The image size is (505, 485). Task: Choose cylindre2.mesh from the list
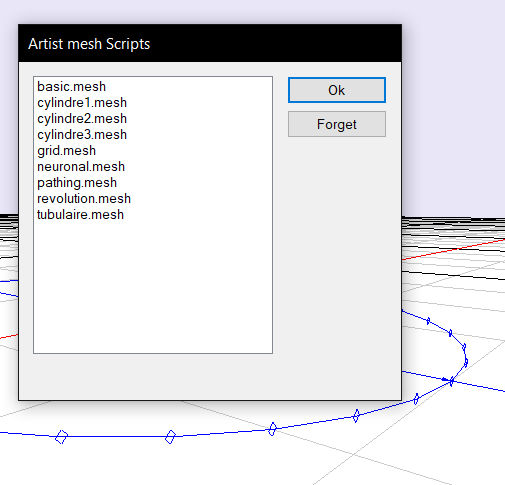[82, 119]
